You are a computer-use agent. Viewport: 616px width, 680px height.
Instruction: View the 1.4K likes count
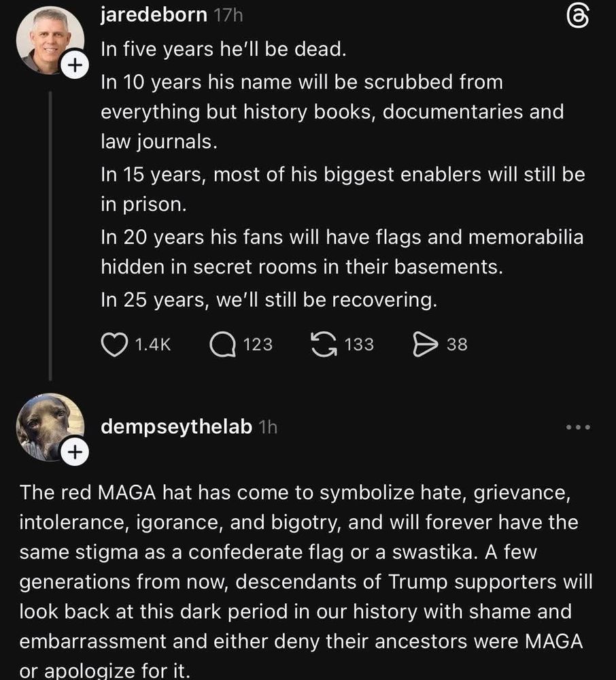pos(153,345)
